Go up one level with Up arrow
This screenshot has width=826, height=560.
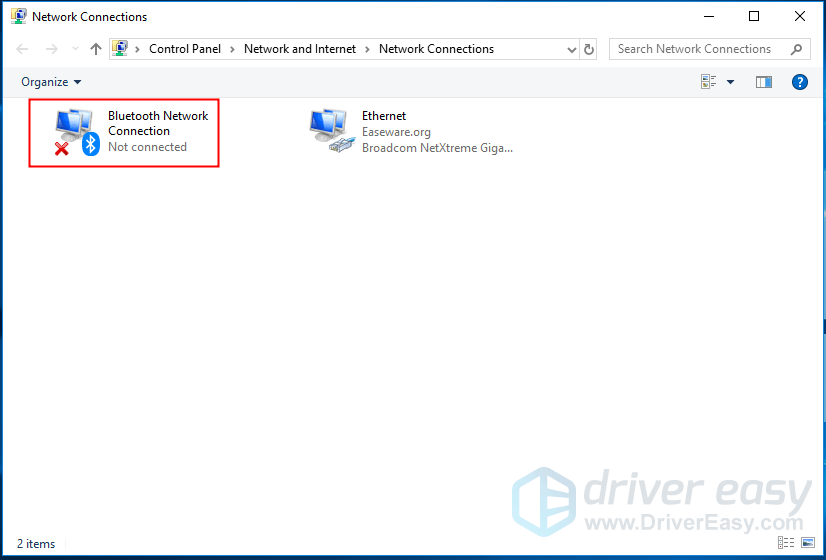(96, 49)
